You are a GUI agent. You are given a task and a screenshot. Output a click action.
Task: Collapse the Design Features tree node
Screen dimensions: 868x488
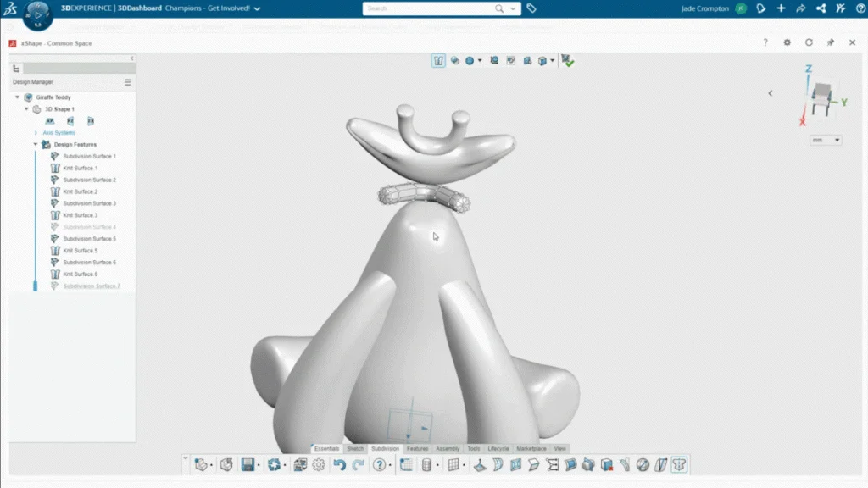36,145
